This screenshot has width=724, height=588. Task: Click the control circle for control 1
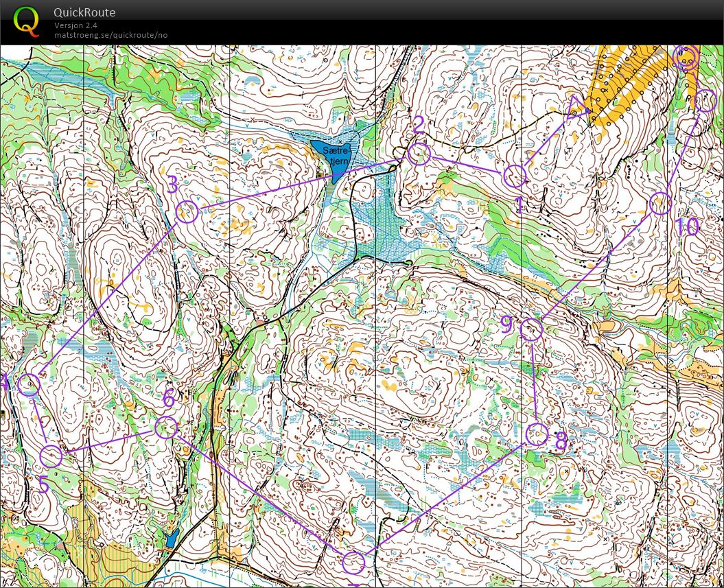tap(515, 176)
